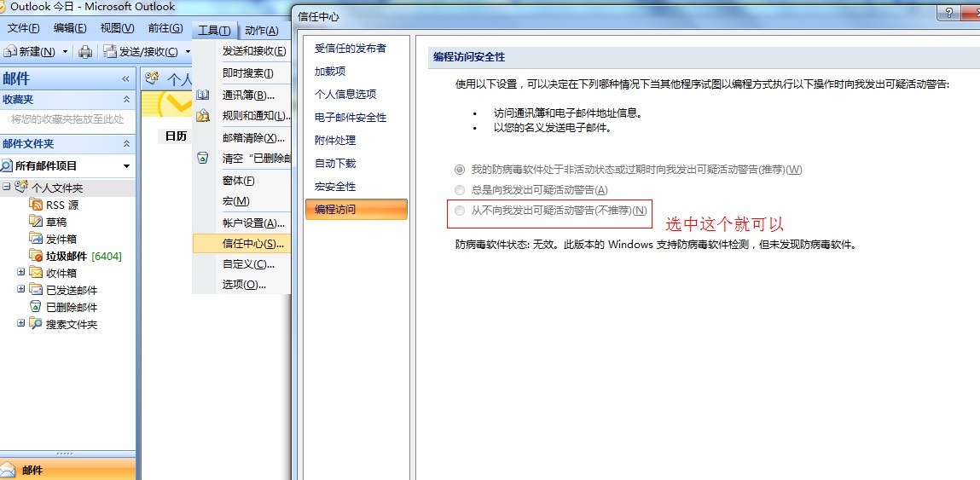Open Junk E-mail folder with 6404 items
This screenshot has height=480, width=980.
tap(84, 257)
